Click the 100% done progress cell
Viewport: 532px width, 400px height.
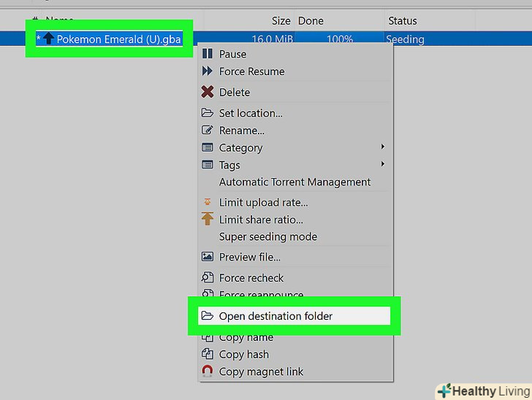click(340, 39)
